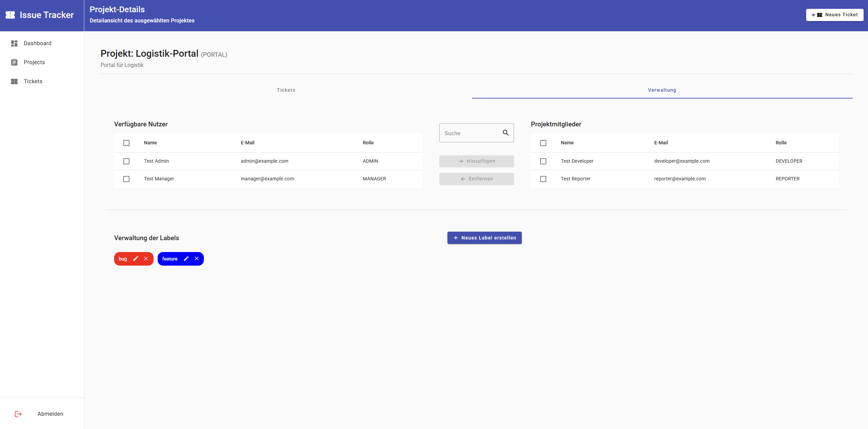Click the Test Reporter name cell

(575, 179)
